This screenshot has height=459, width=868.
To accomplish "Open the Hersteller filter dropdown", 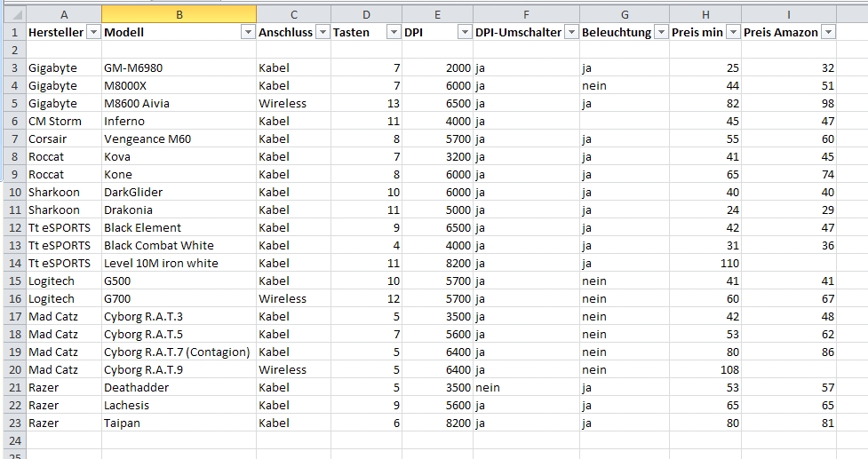I will 93,32.
